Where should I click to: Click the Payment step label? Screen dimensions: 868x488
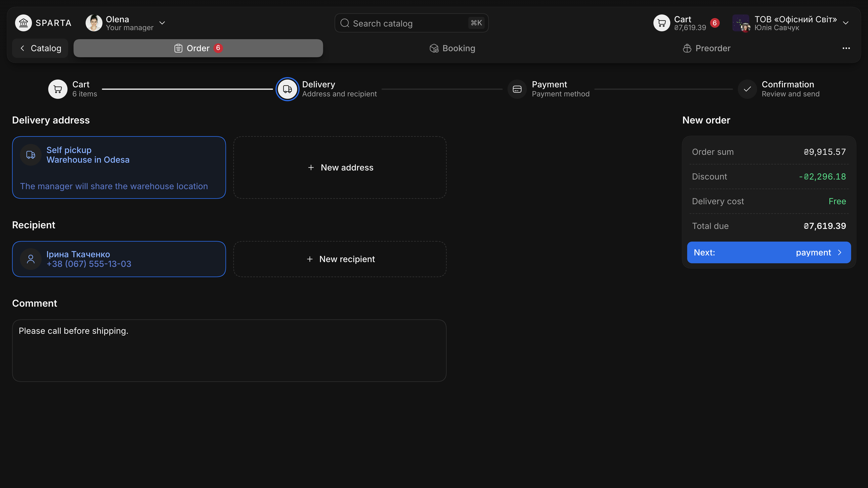[x=549, y=84]
